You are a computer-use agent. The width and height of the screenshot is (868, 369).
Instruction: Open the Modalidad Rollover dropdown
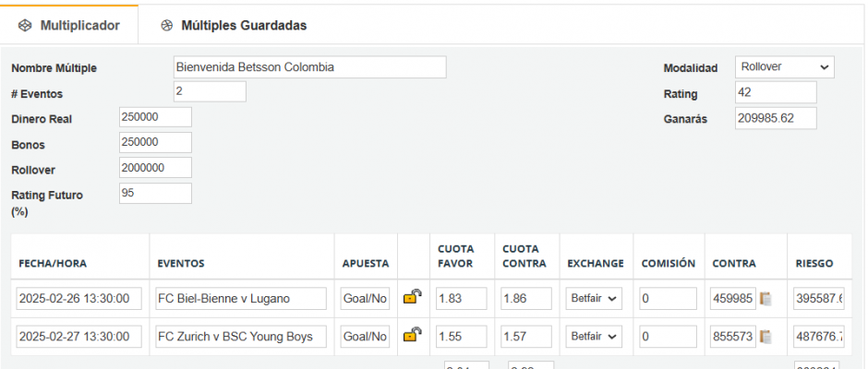pos(784,67)
